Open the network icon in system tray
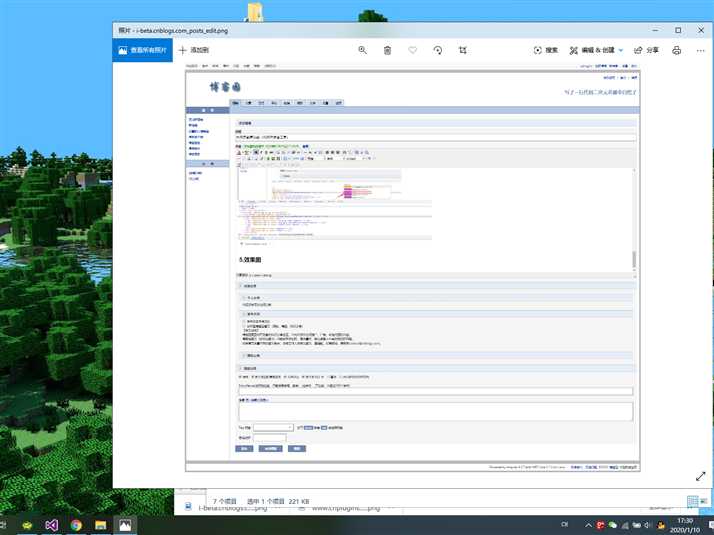This screenshot has height=535, width=714. point(625,525)
